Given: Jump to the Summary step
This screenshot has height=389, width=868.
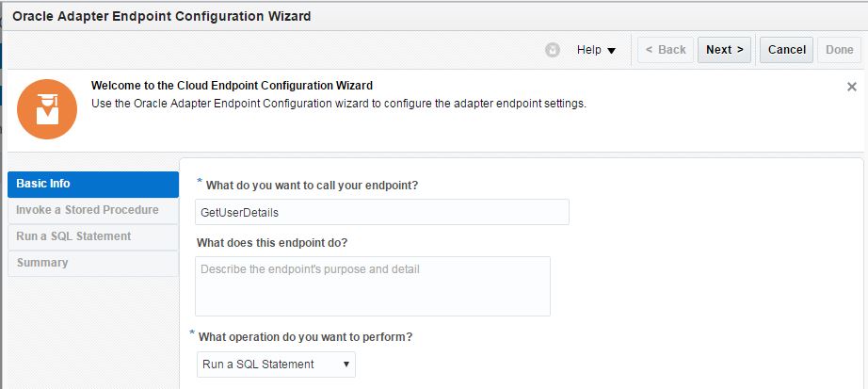Looking at the screenshot, I should [x=92, y=263].
